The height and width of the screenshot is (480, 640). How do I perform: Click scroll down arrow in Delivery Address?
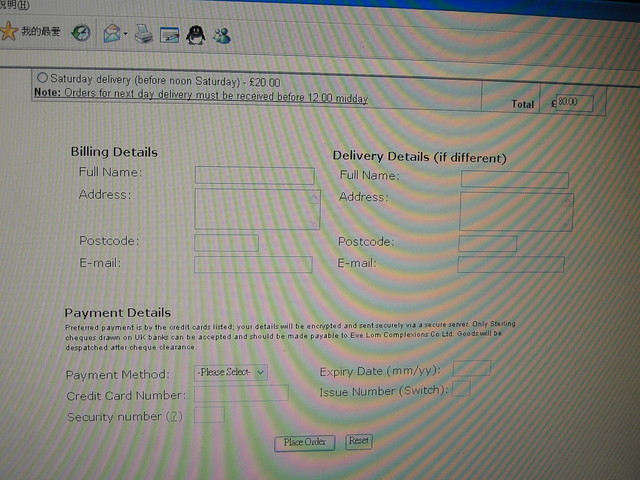(x=566, y=225)
